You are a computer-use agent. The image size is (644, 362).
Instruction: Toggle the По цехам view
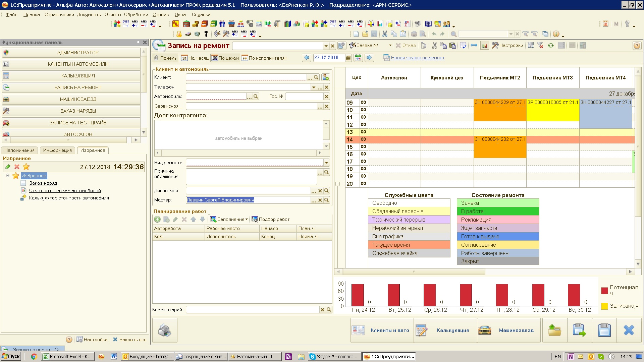click(225, 58)
